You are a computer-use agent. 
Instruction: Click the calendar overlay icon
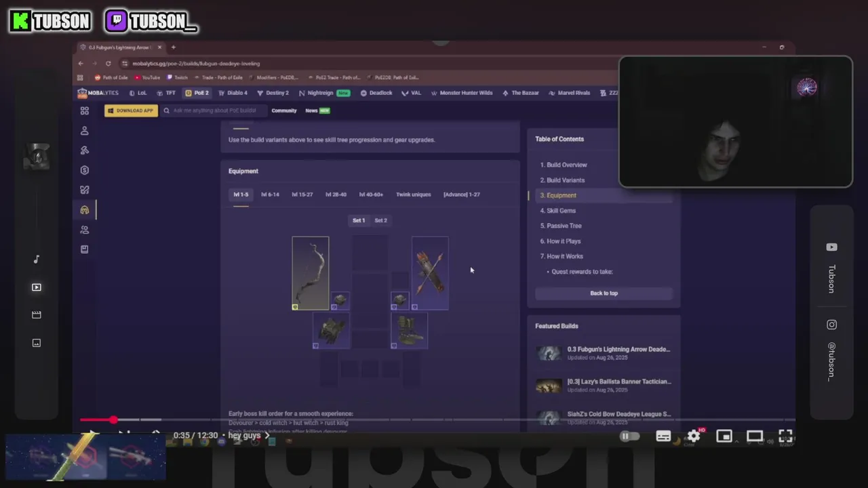click(x=37, y=315)
